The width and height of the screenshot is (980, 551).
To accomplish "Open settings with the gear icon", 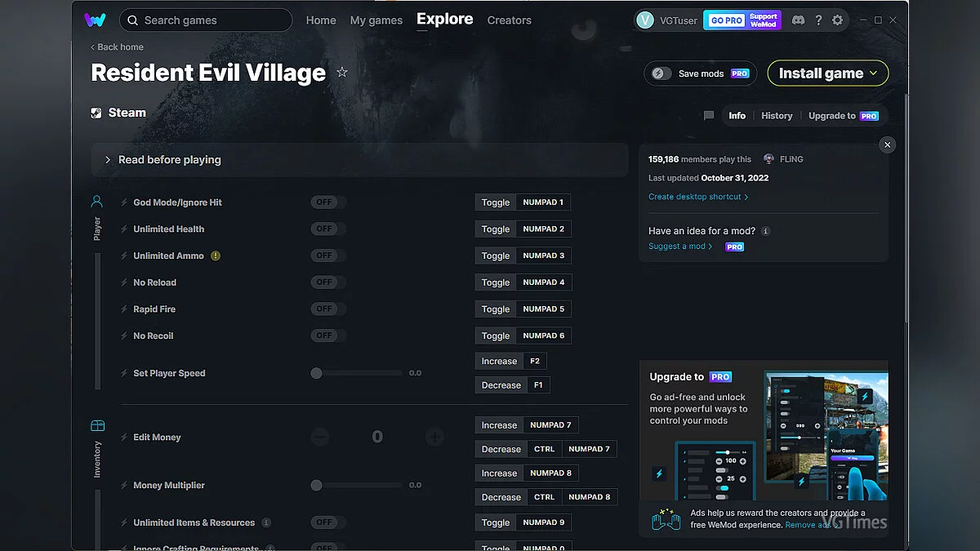I will 837,20.
